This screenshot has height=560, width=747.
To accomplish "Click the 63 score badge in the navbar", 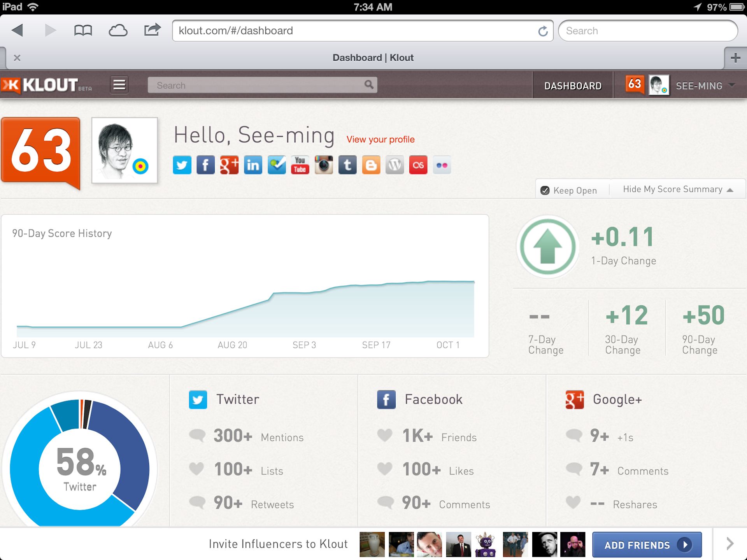I will click(x=634, y=85).
